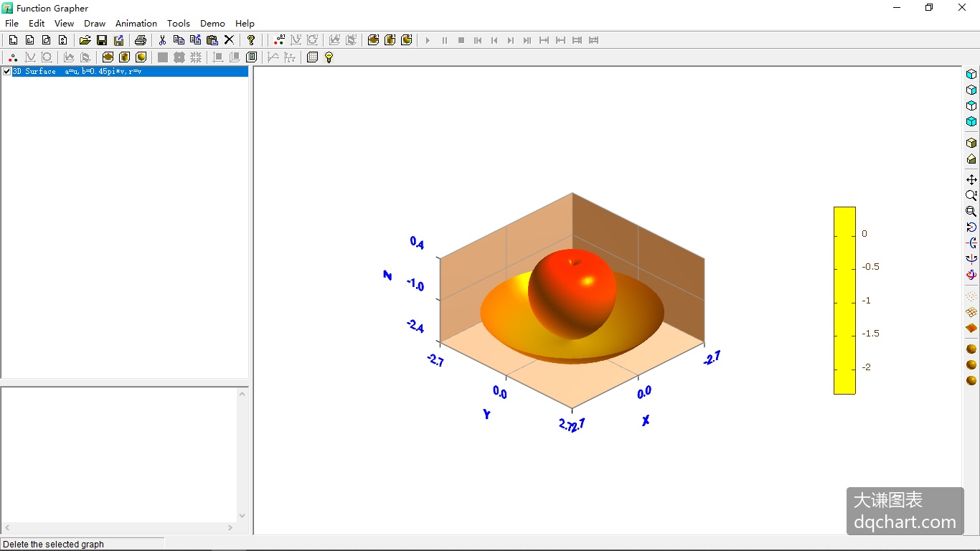Choose the wireframe mesh render mode icon

pos(971,312)
